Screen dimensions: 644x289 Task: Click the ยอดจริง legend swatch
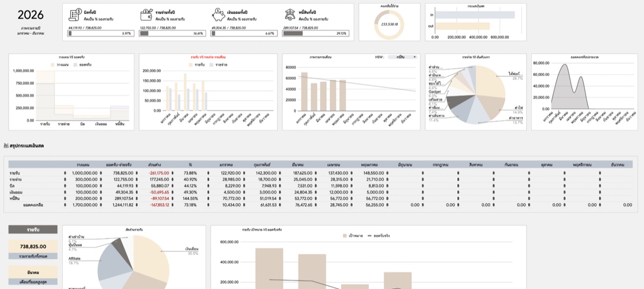click(75, 65)
